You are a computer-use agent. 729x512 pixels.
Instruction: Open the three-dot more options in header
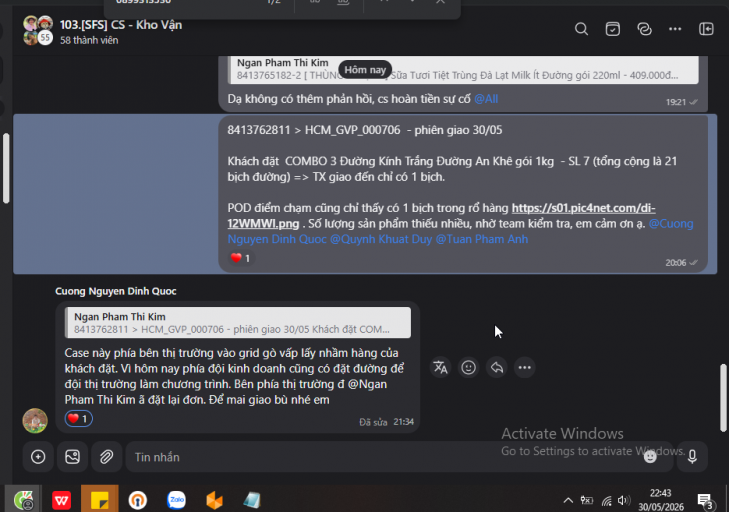coord(675,29)
